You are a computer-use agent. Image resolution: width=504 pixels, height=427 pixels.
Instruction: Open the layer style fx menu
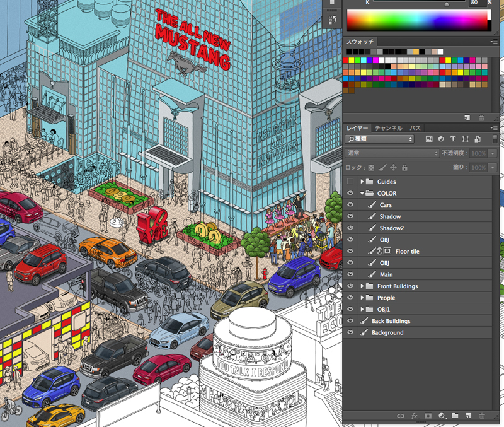pyautogui.click(x=415, y=416)
